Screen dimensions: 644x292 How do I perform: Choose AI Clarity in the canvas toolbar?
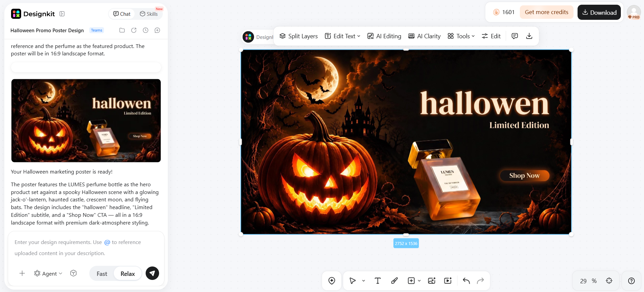pos(425,36)
